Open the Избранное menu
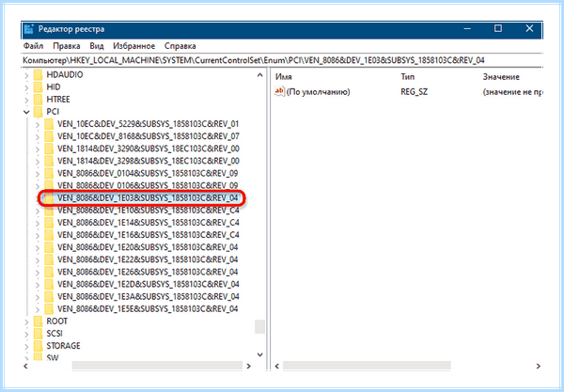This screenshot has width=564, height=392. click(133, 46)
